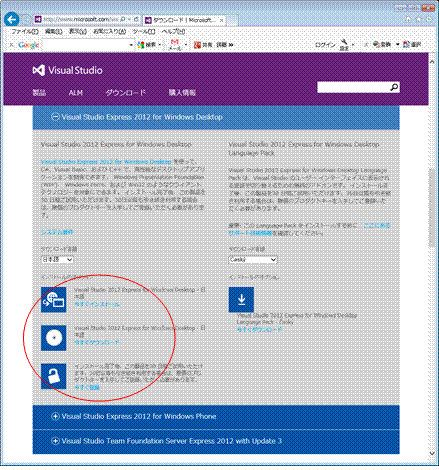Open the 編集 menu
439x470 pixels.
[54, 32]
